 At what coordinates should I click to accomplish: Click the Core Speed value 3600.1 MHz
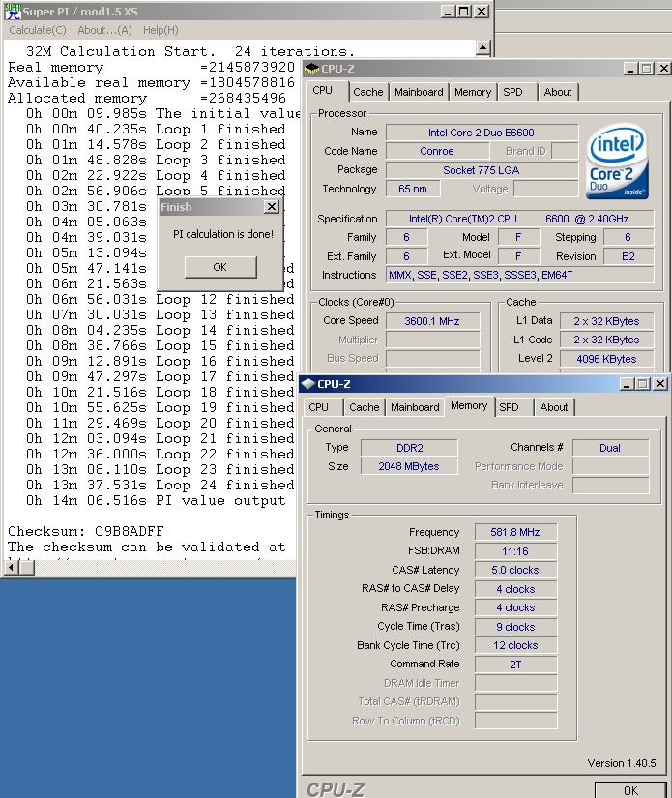coord(432,321)
